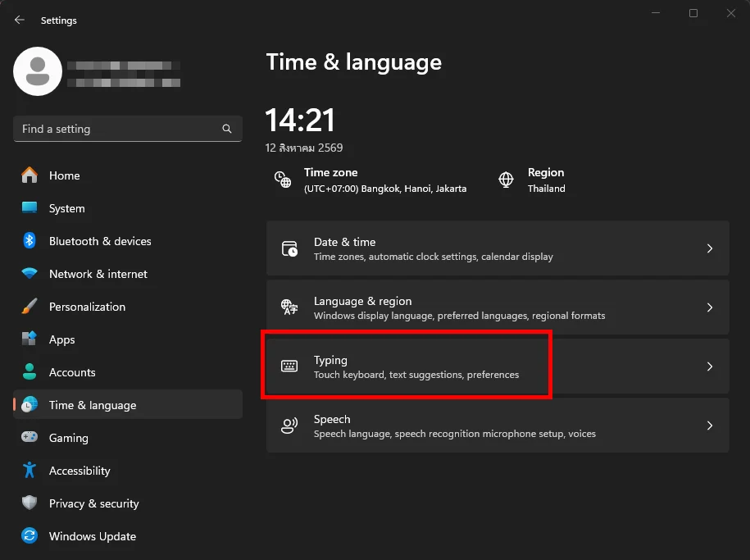This screenshot has width=750, height=560.
Task: Click the Time zone heading
Action: click(x=330, y=172)
